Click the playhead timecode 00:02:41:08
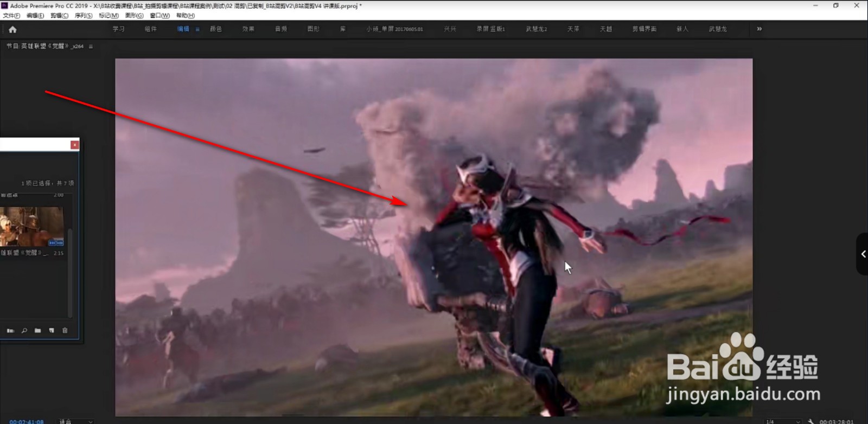This screenshot has width=868, height=424. click(27, 421)
